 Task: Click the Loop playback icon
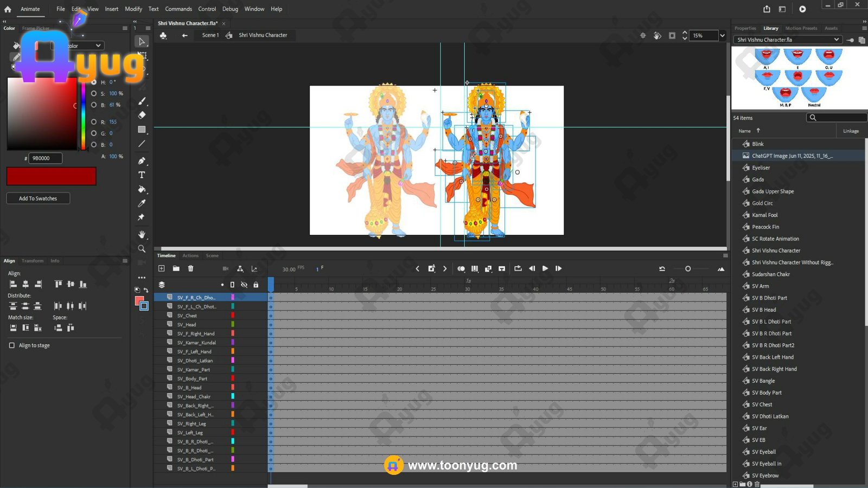[518, 268]
